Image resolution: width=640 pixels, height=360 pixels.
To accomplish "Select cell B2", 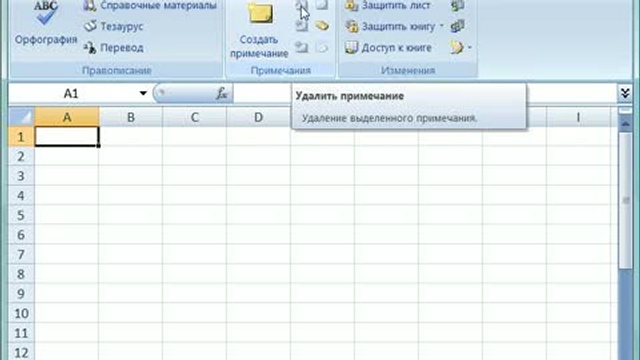I will 131,156.
